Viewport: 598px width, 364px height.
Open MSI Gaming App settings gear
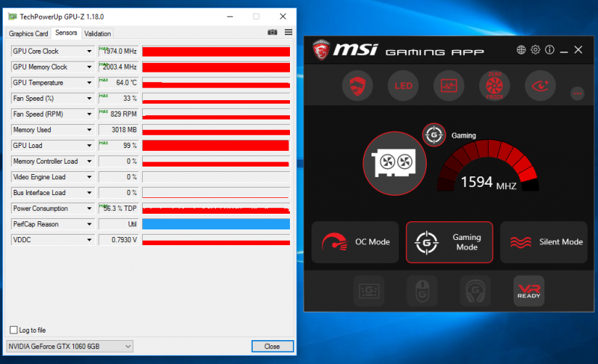[x=535, y=49]
